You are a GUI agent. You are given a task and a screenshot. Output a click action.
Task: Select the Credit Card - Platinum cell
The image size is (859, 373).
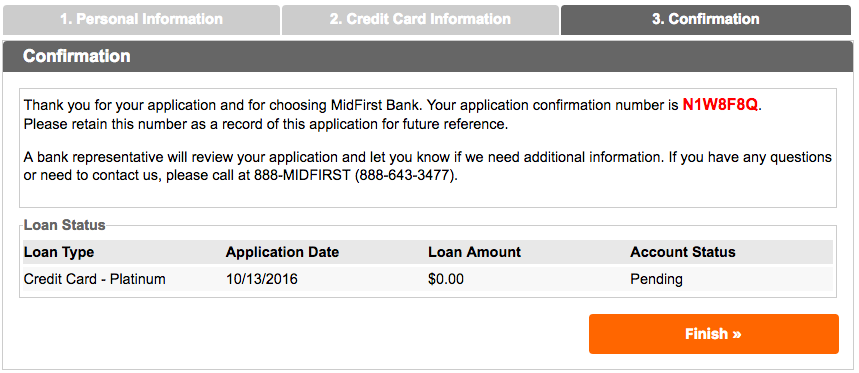pyautogui.click(x=94, y=279)
